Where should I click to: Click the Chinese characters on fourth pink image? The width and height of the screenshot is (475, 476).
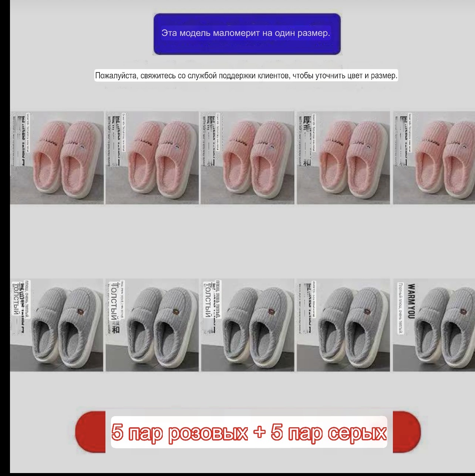coord(306,140)
